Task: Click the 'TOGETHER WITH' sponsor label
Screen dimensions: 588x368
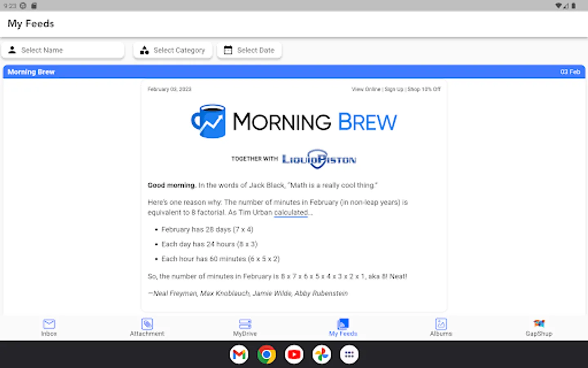Action: point(255,159)
